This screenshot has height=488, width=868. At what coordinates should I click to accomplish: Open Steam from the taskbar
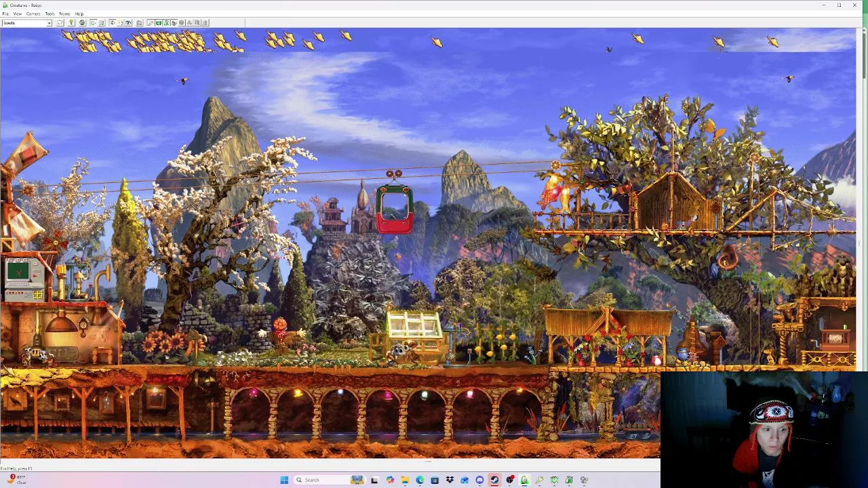(x=494, y=480)
